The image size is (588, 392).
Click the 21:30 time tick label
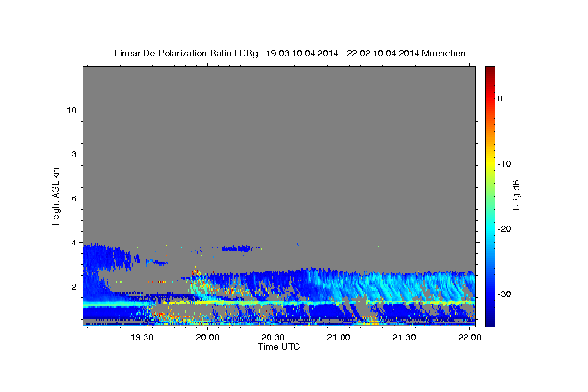coord(404,338)
